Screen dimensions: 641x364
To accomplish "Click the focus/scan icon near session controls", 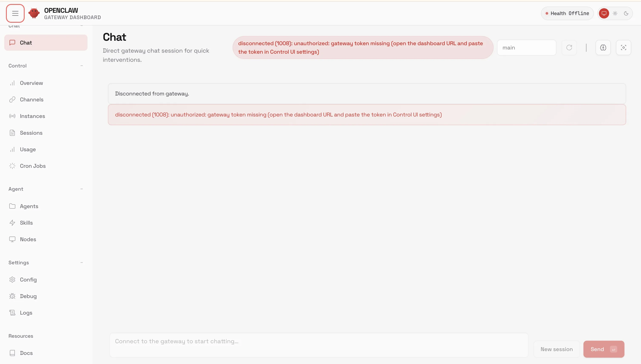I will 623,48.
